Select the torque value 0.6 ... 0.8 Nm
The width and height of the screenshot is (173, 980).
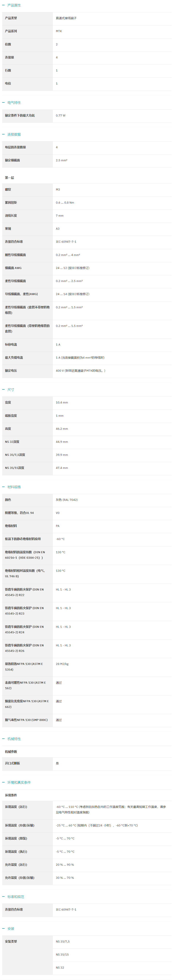[65, 202]
